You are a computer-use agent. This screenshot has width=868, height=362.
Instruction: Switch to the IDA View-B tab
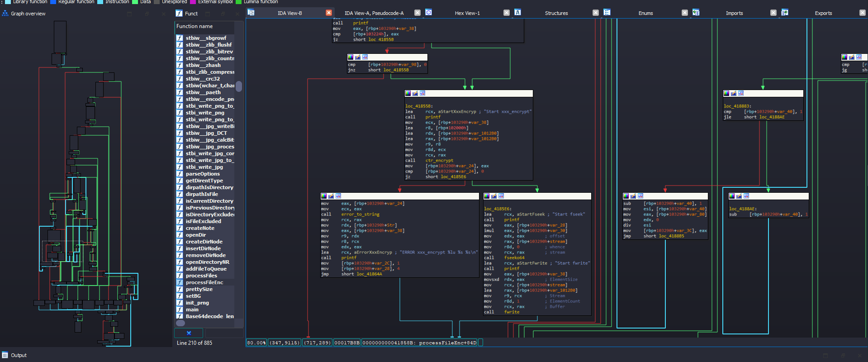point(290,13)
